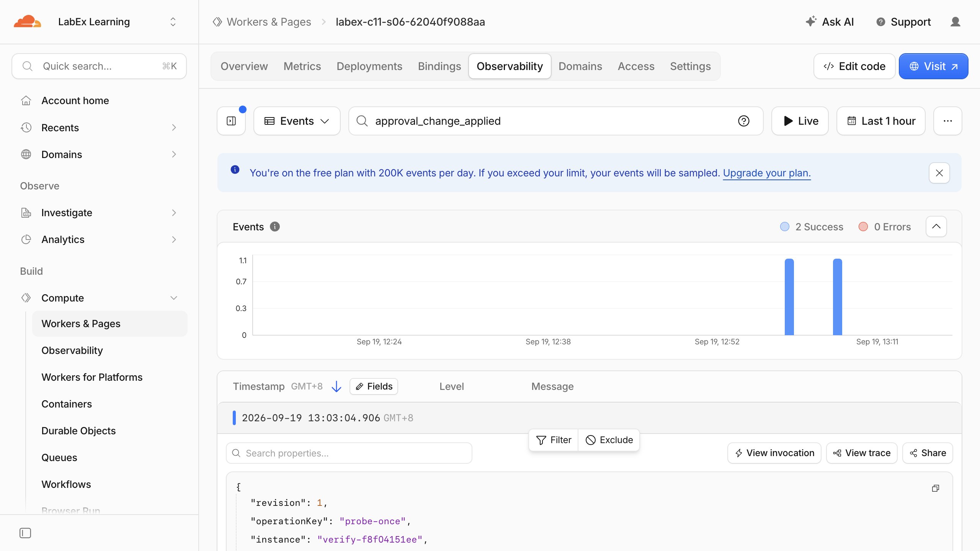Click the Upgrade your plan link
980x551 pixels.
767,173
